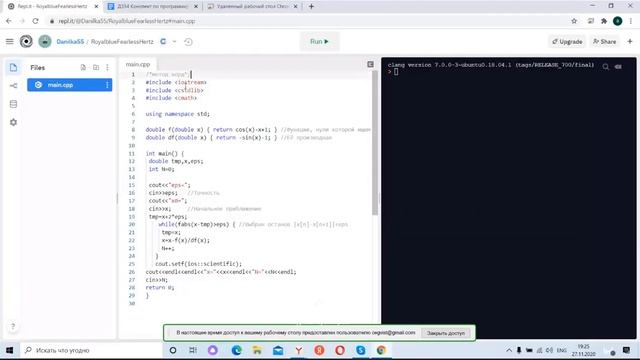Open the Chrome three-dot menu
The height and width of the screenshot is (360, 640).
point(631,21)
